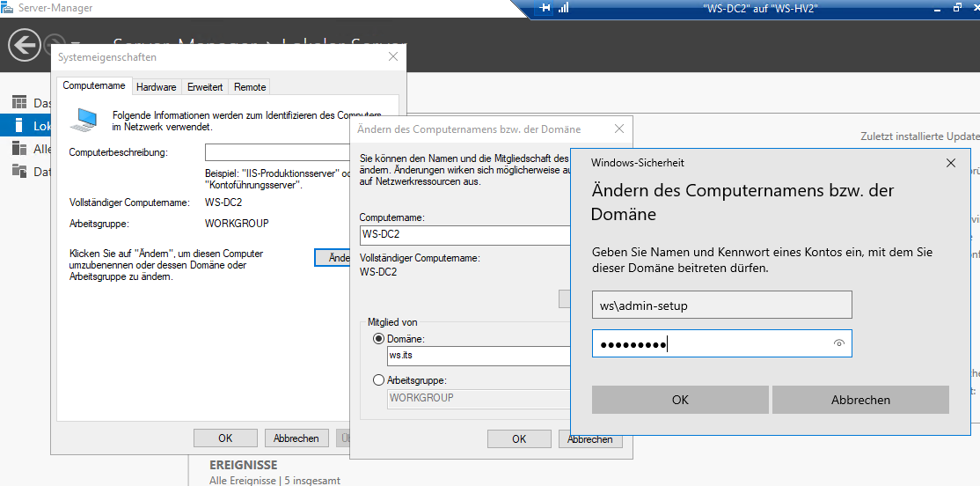
Task: Restore the WS-DC2 connection window
Action: [x=957, y=8]
